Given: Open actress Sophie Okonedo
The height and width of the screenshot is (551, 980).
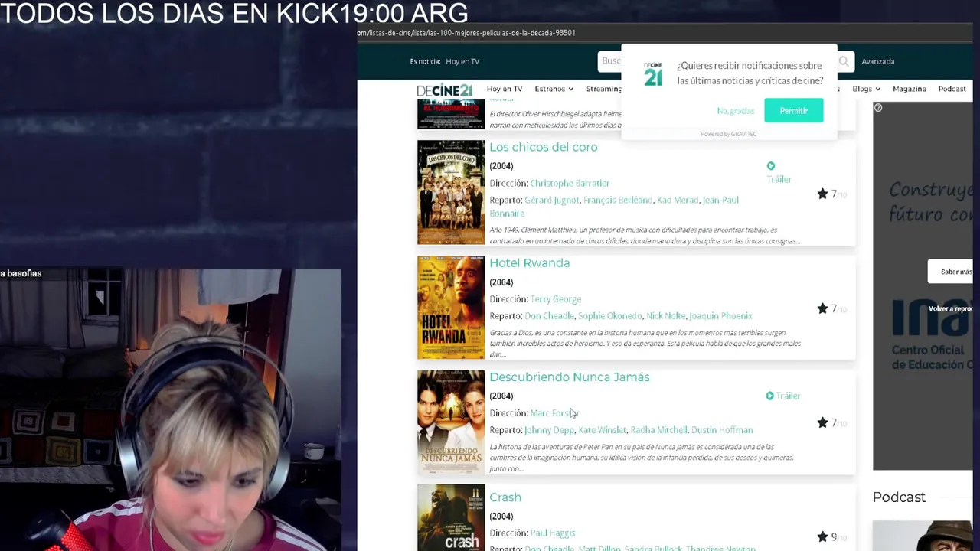Looking at the screenshot, I should click(x=610, y=315).
